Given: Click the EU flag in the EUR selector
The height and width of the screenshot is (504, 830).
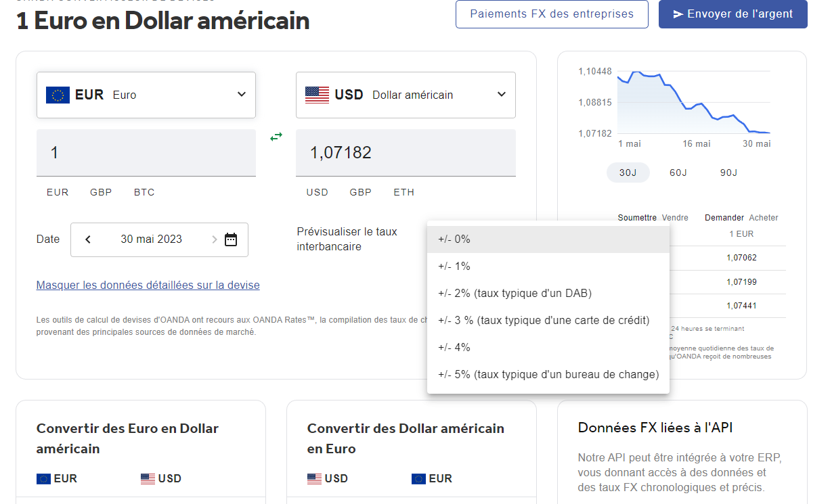Looking at the screenshot, I should tap(57, 95).
